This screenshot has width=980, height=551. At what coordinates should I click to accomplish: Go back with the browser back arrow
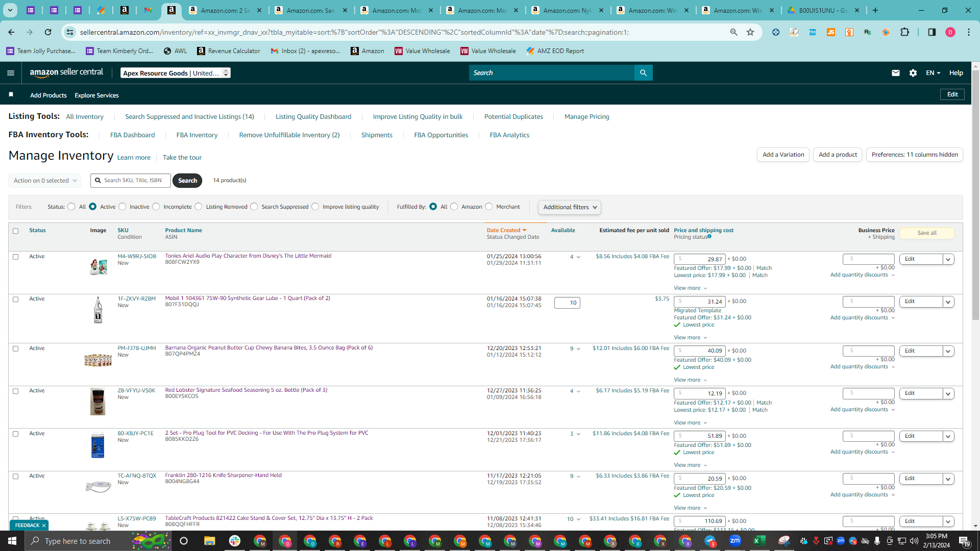coord(11,32)
